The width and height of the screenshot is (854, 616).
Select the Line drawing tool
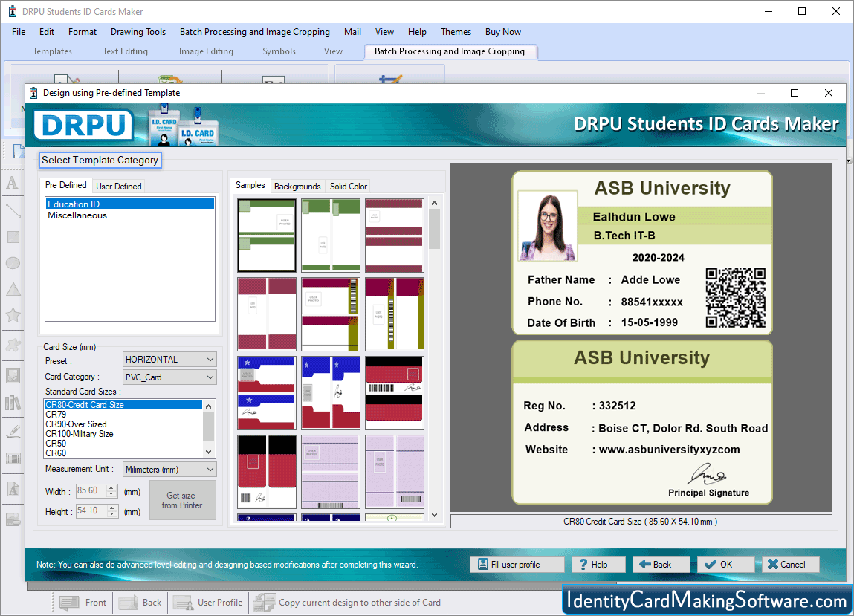(13, 210)
